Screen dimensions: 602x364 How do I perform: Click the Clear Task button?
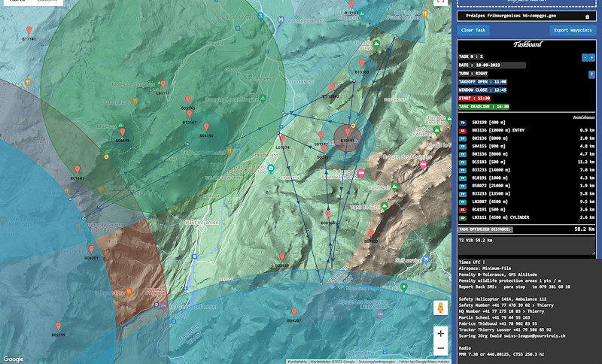pyautogui.click(x=473, y=30)
